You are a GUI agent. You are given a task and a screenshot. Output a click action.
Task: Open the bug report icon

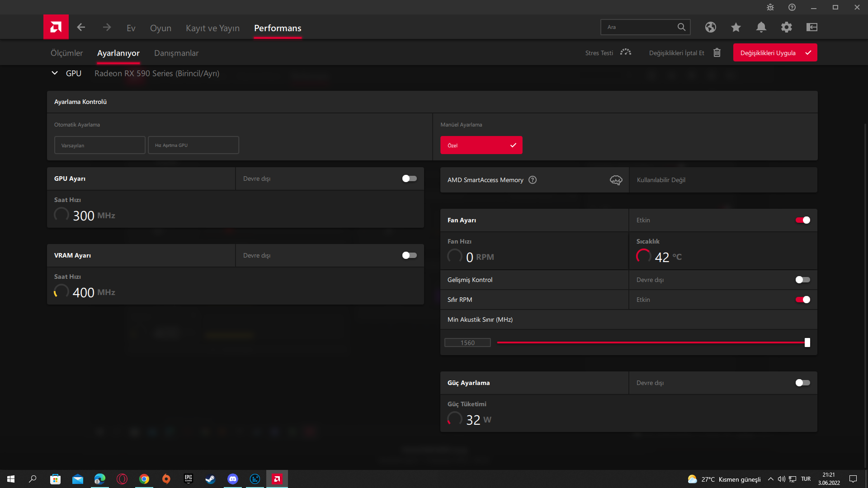coord(770,7)
